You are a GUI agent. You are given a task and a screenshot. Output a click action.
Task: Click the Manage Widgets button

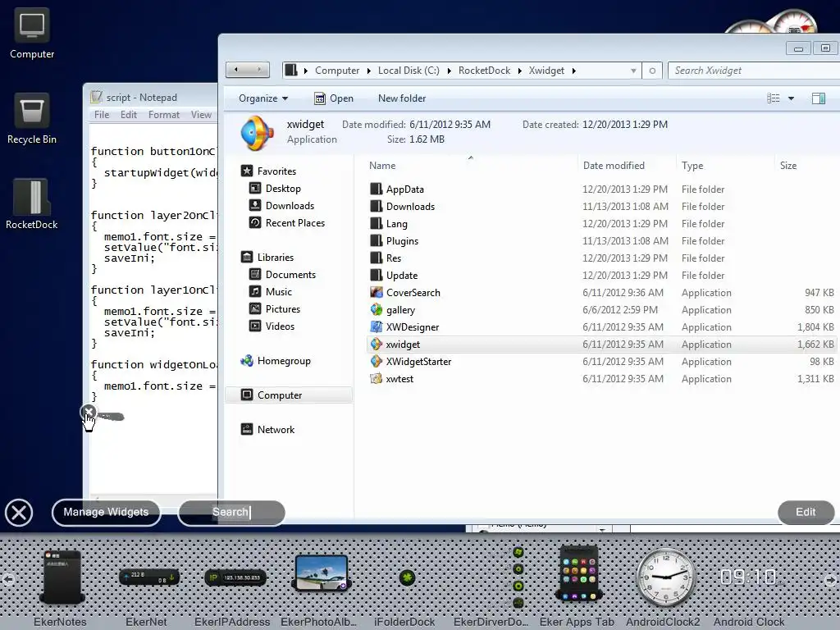point(106,513)
